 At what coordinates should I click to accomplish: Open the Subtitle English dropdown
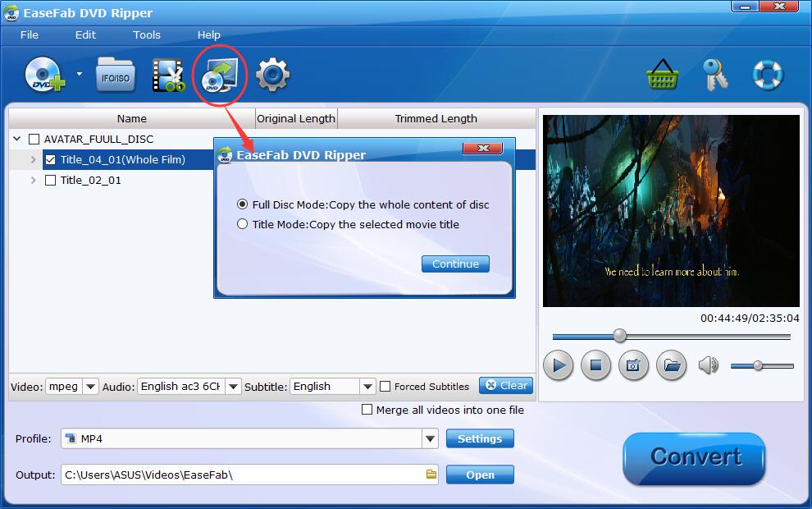pyautogui.click(x=367, y=386)
